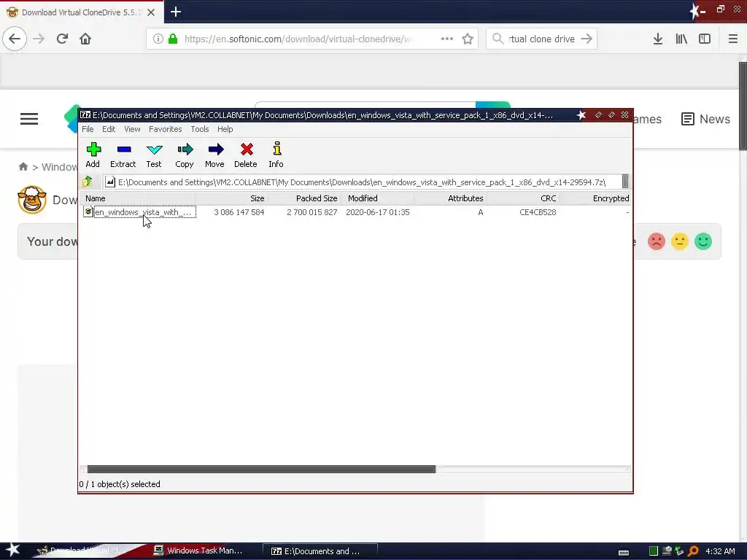
Task: Open the page actions three-dot menu
Action: click(447, 39)
